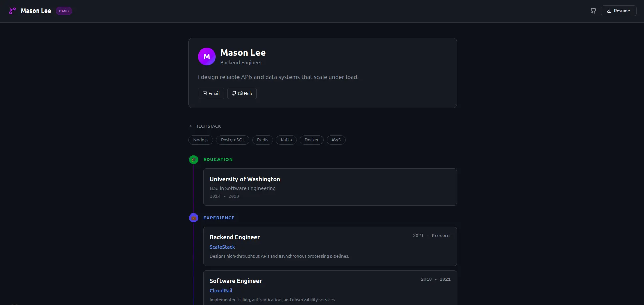Screen dimensions: 644x305
Task: Visit the CloudRail company link
Action: (221, 291)
